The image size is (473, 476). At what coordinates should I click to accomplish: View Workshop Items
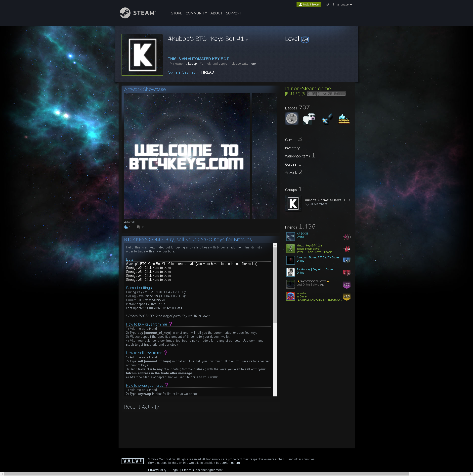click(300, 156)
